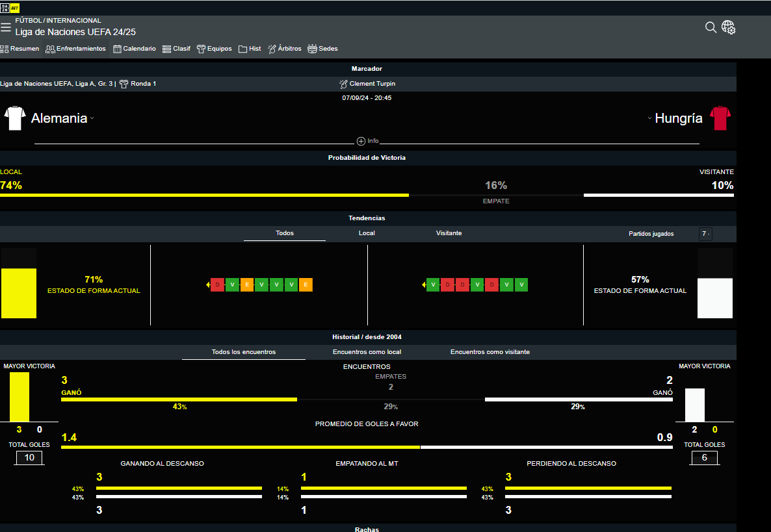Select the Visitante trends filter
This screenshot has width=771, height=532.
[x=449, y=233]
